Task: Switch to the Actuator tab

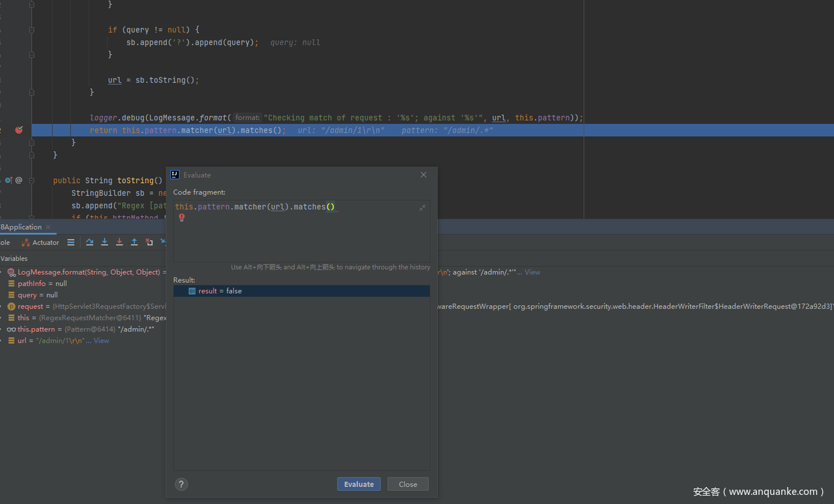Action: 40,242
